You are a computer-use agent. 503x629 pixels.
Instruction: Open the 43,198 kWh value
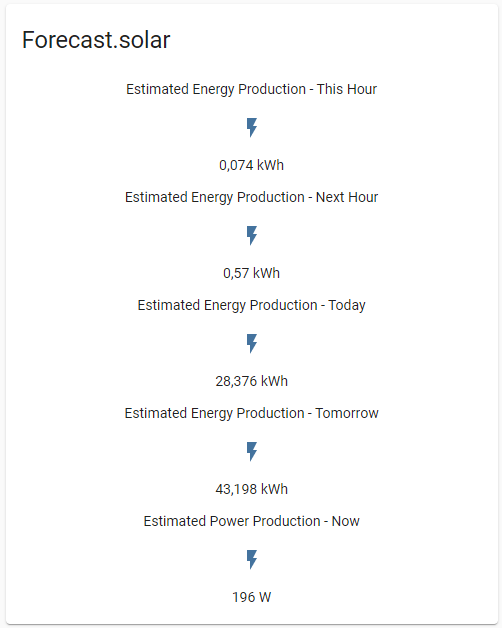pyautogui.click(x=252, y=489)
